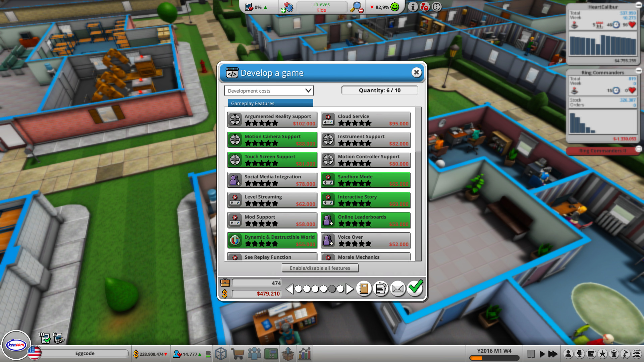Click the mail/envelope icon button
This screenshot has height=362, width=644.
coord(397,288)
